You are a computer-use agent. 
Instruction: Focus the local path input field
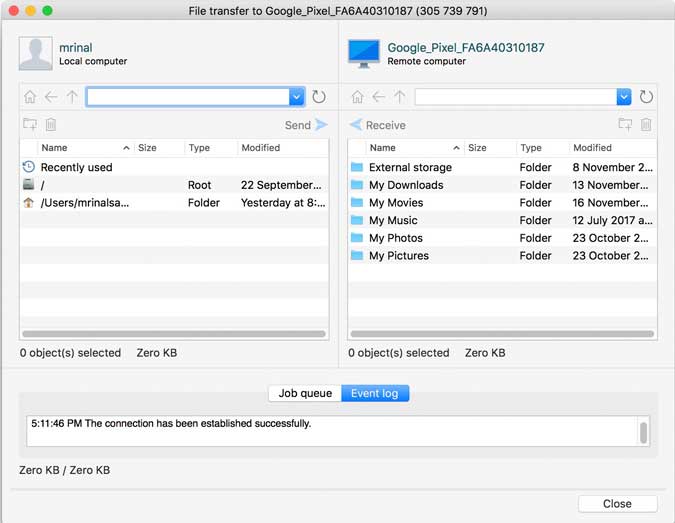[x=188, y=97]
